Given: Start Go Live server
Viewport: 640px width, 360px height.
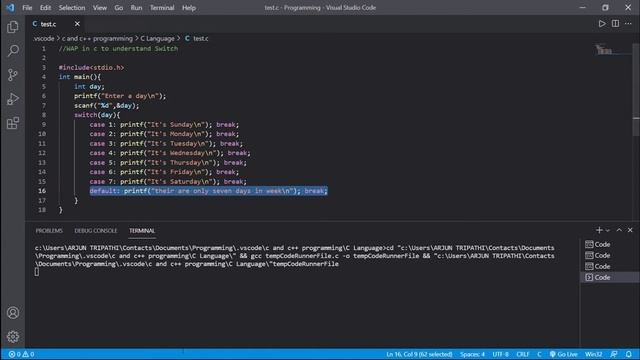Looking at the screenshot, I should pos(563,354).
